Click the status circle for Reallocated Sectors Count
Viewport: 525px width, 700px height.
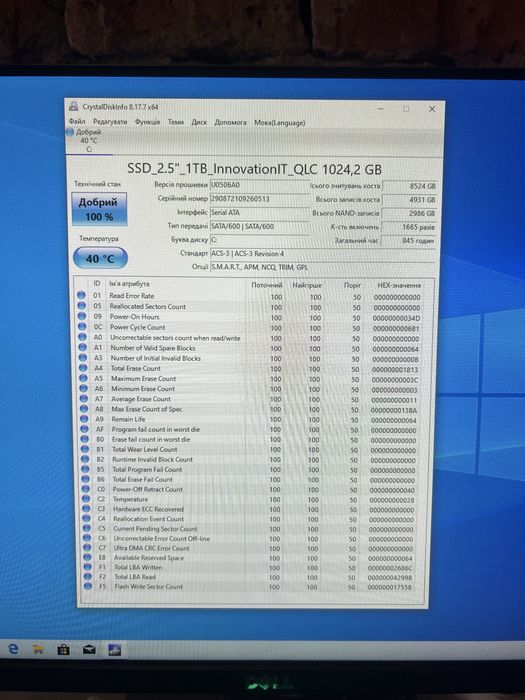pyautogui.click(x=82, y=306)
